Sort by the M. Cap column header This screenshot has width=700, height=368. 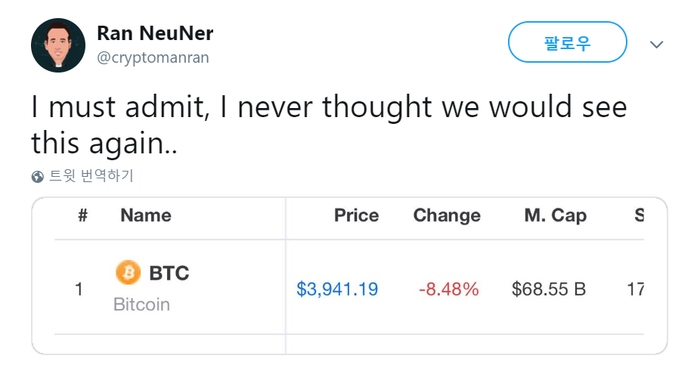555,215
